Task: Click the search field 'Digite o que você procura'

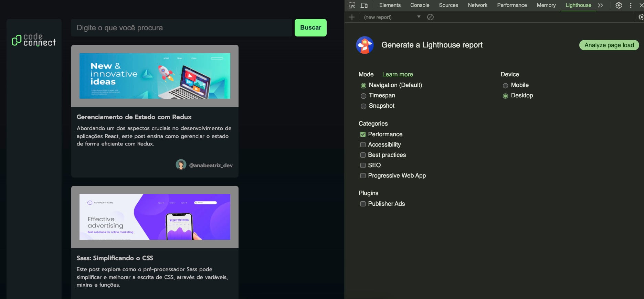Action: point(181,28)
